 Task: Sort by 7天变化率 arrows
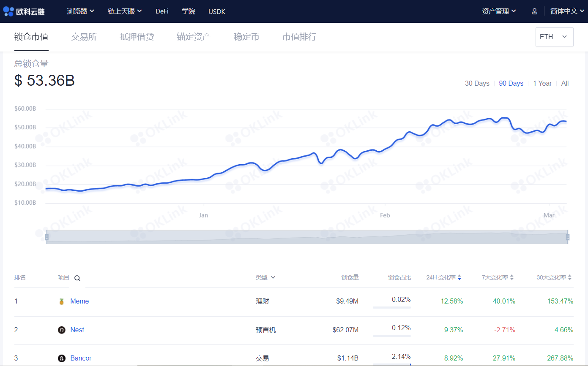point(512,277)
